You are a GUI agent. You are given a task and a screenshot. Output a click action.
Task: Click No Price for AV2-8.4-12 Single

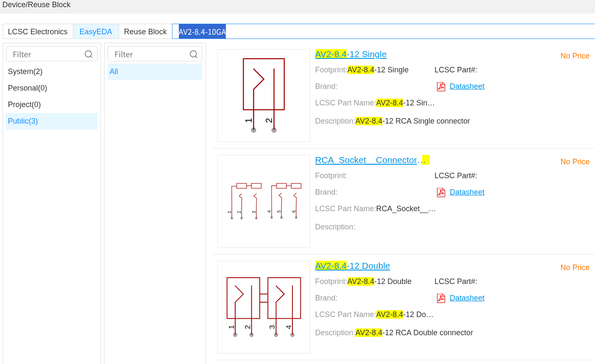(x=575, y=56)
